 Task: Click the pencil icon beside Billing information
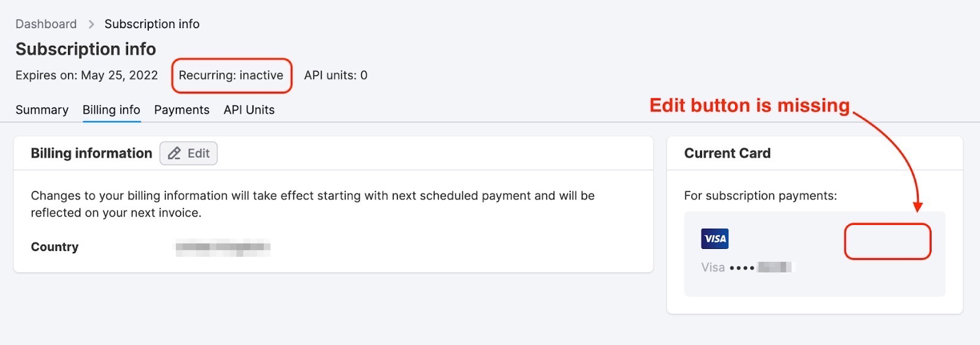pyautogui.click(x=175, y=154)
